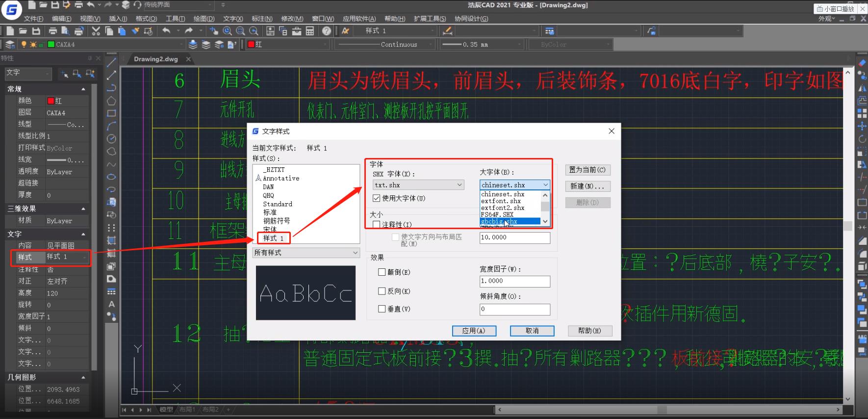Collapse the 常规 section in properties panel
Screen dimensions: 868x419
coord(83,89)
